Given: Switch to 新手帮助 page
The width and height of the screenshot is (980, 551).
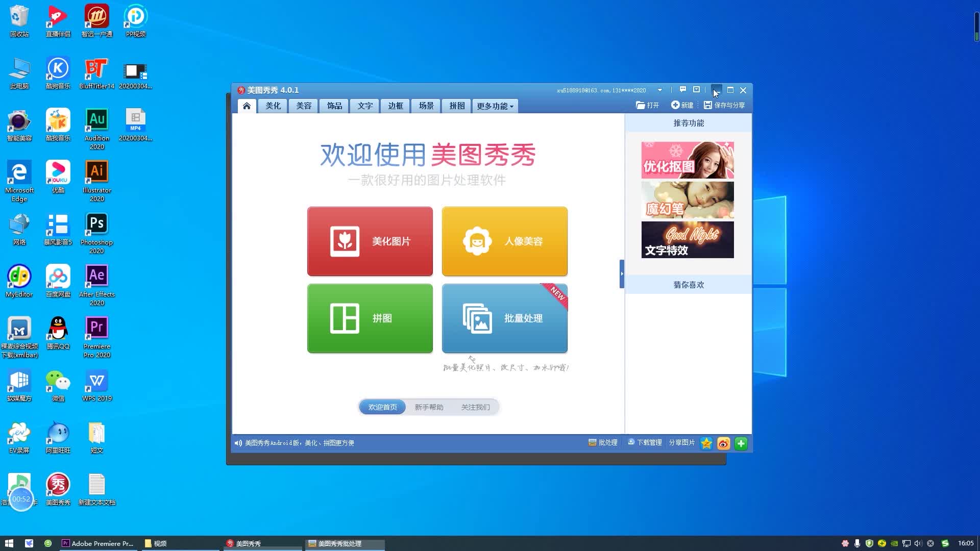Looking at the screenshot, I should pos(429,407).
